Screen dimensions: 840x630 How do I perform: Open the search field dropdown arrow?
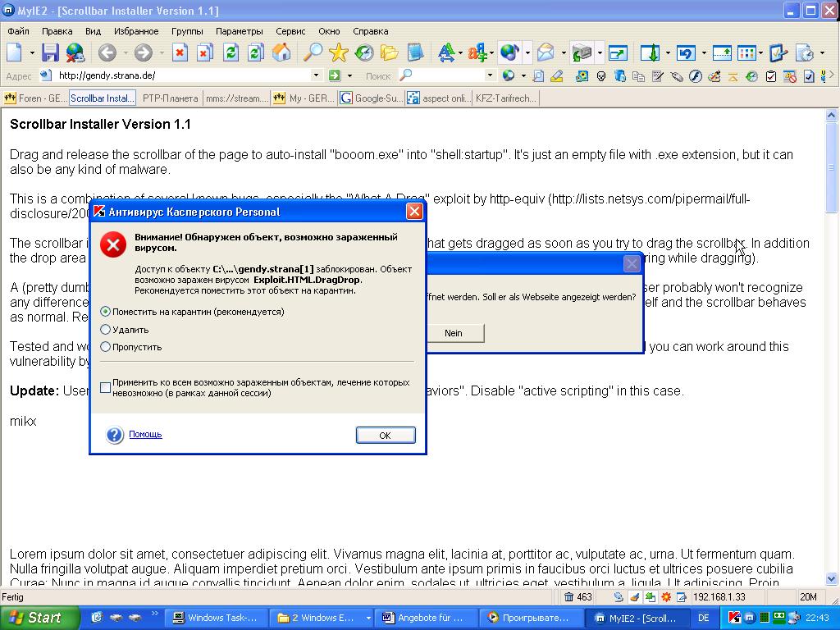click(x=489, y=75)
